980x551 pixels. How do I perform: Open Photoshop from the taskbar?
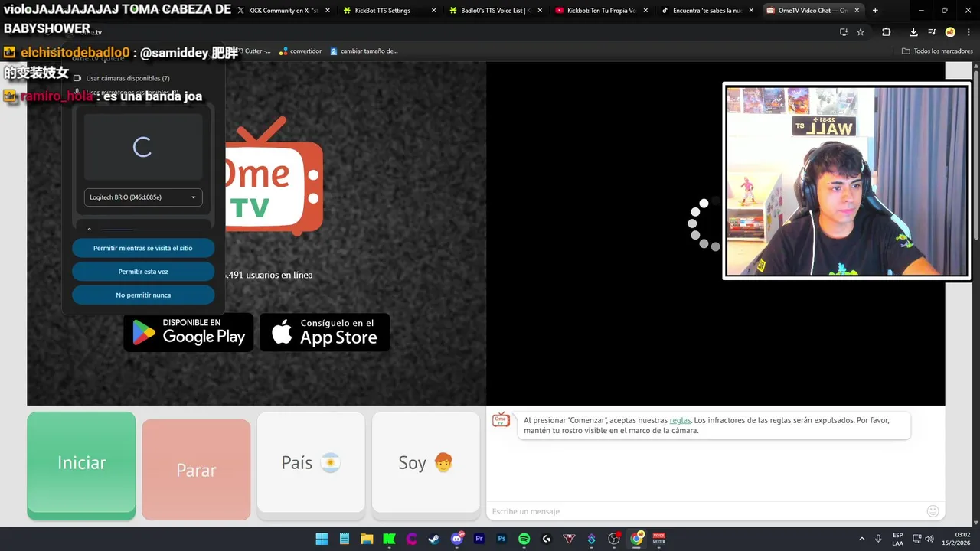coord(501,539)
